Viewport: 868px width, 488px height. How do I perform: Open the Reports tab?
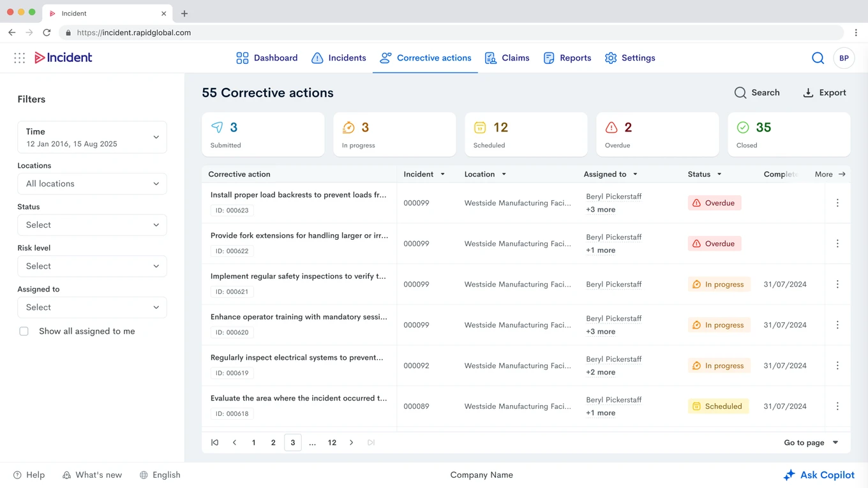click(x=567, y=58)
